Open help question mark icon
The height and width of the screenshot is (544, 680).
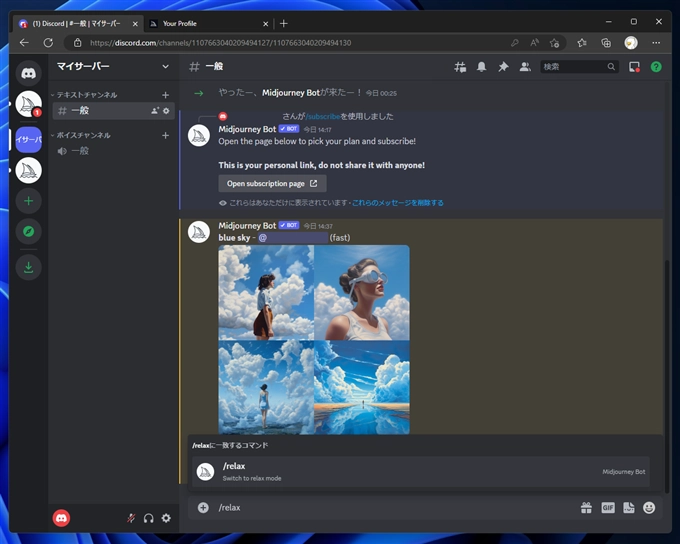tap(656, 67)
